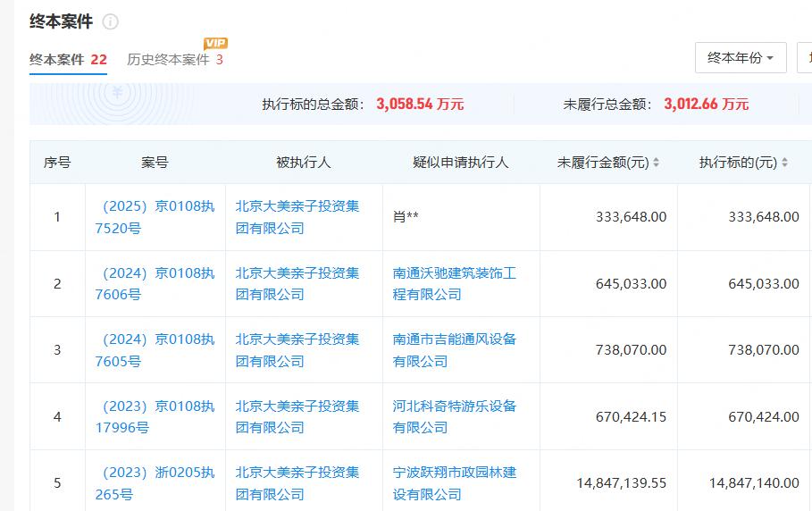Open case (2025)京0108执7520号
This screenshot has height=511, width=812.
pos(155,217)
